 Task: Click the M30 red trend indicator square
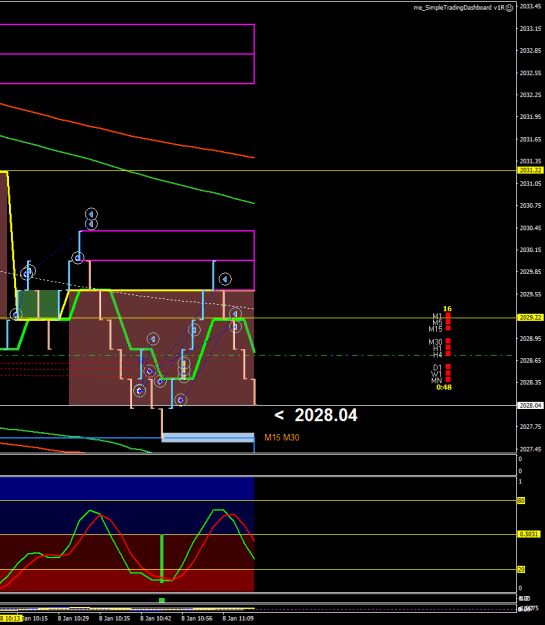(448, 341)
